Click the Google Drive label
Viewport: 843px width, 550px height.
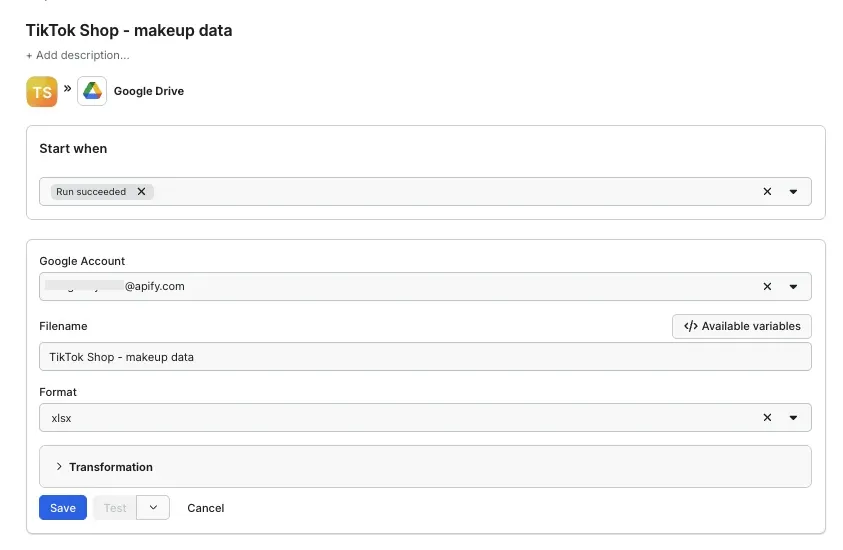coord(149,91)
